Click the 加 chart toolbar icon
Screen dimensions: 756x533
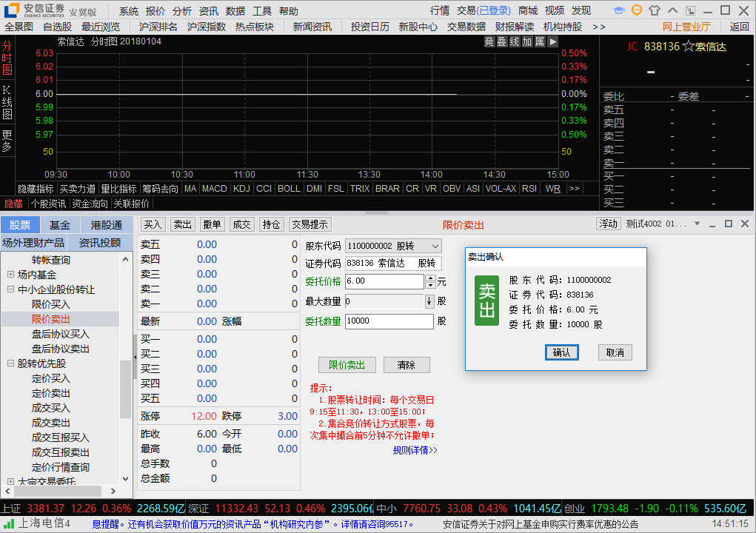[x=527, y=42]
